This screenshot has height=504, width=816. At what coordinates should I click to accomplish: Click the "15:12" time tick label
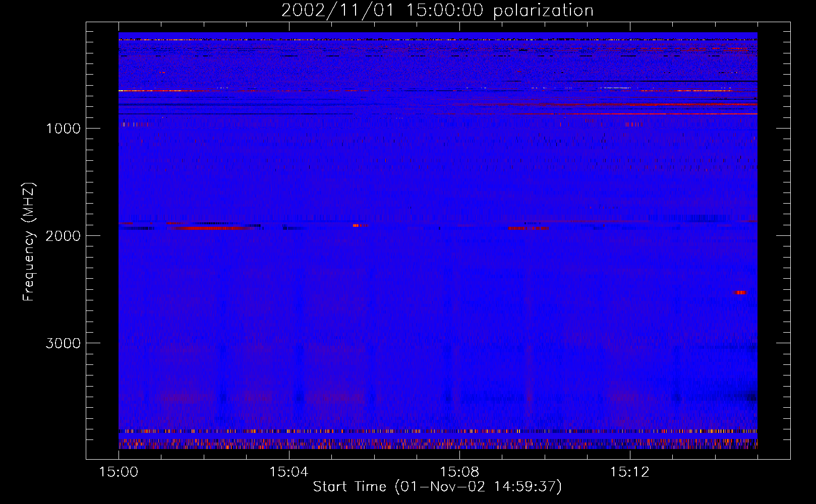click(629, 472)
